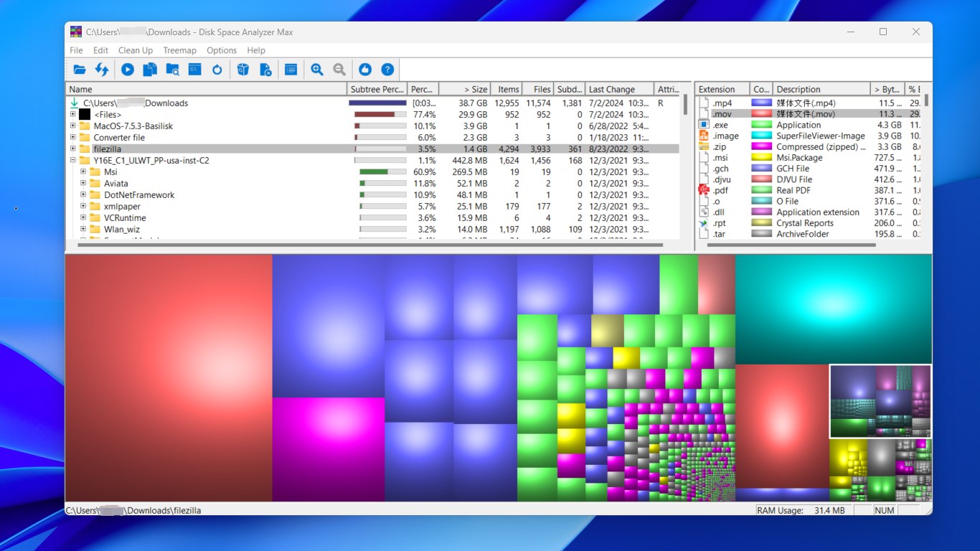The image size is (980, 551).
Task: Click the blue help question mark icon
Action: pyautogui.click(x=387, y=70)
